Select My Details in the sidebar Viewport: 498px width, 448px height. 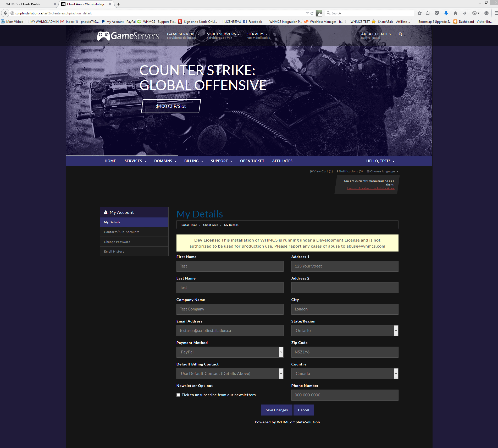(134, 222)
